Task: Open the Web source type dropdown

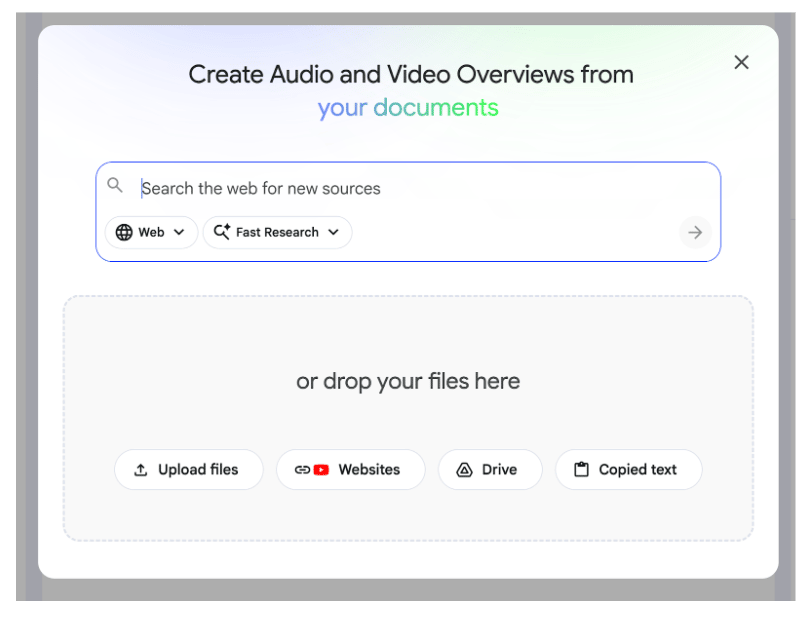Action: (x=151, y=232)
